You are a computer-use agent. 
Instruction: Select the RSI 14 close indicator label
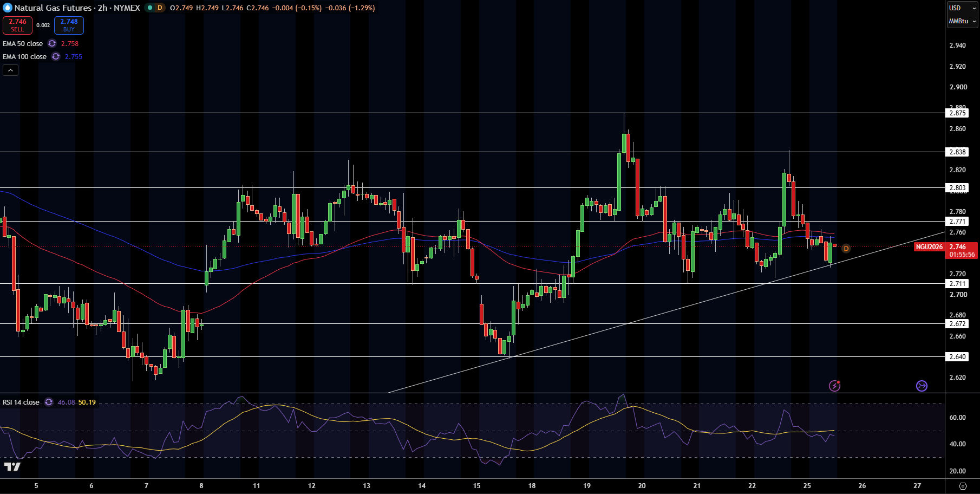pyautogui.click(x=21, y=402)
